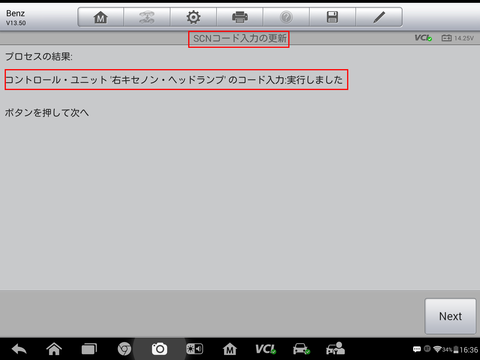Select the result line ending 実行しました
This screenshot has width=480, height=360.
point(174,80)
